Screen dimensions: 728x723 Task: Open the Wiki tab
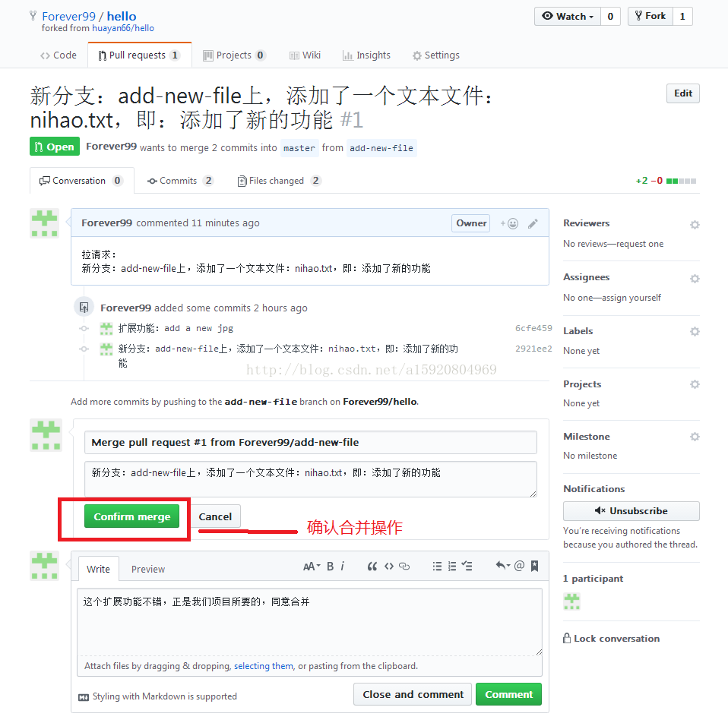coord(305,55)
